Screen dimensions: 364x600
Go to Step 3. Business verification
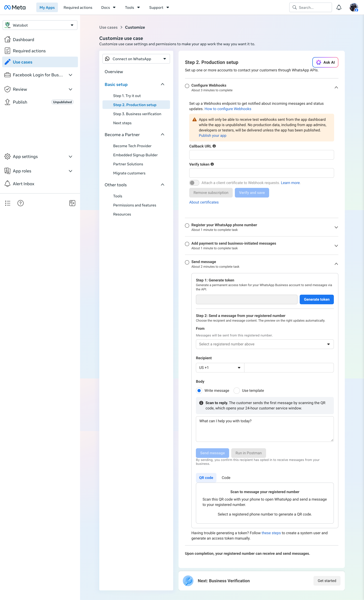(137, 114)
